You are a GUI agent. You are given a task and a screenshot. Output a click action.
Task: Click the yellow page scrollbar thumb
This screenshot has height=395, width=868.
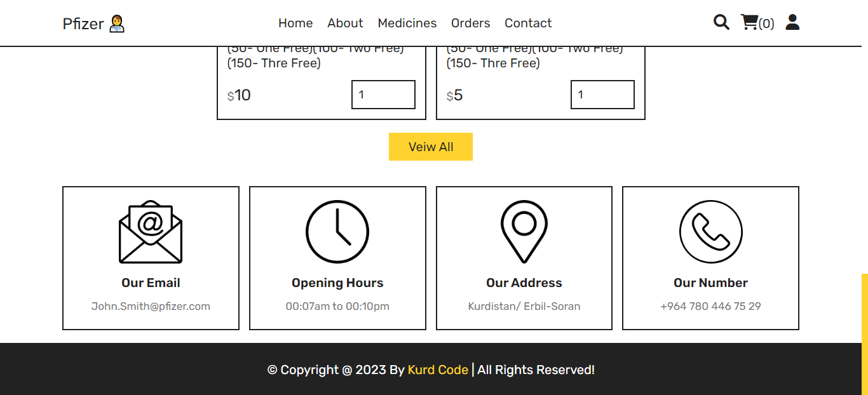(865, 334)
